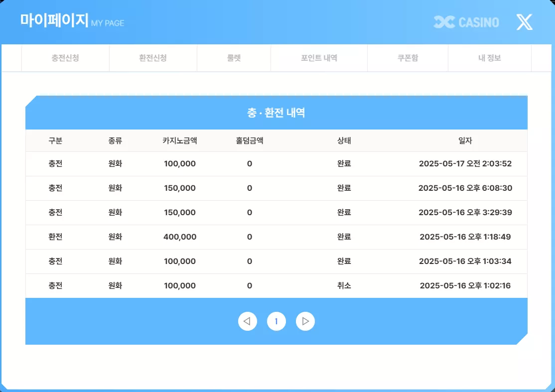Screen dimensions: 555x392
Task: Click the 환전 type cell
Action: coord(55,237)
